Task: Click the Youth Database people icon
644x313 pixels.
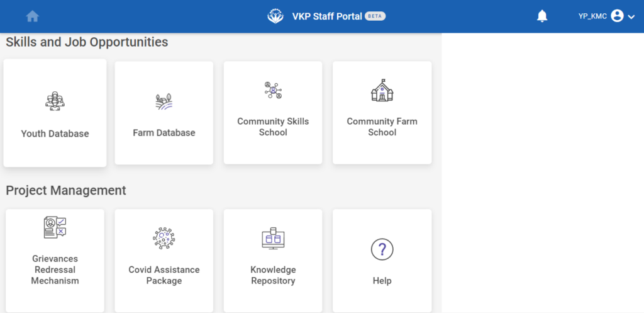Action: tap(55, 101)
